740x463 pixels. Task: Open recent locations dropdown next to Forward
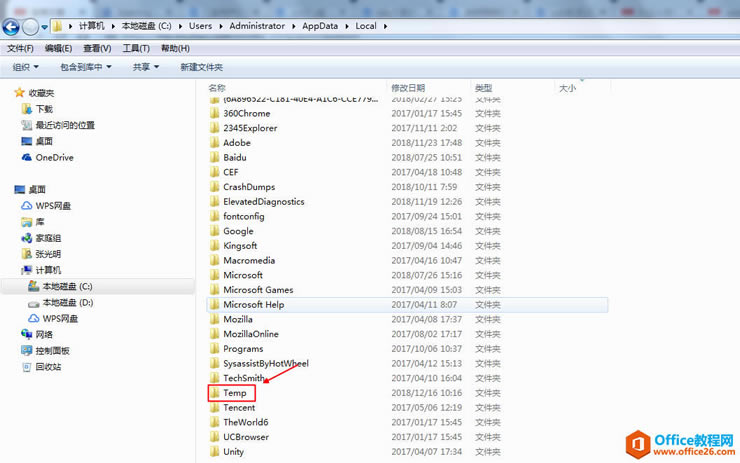[x=44, y=27]
